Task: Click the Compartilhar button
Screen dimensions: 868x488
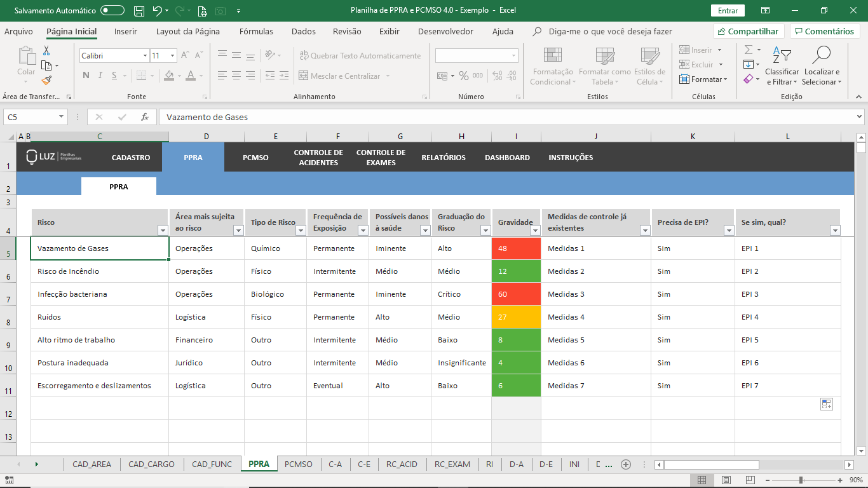Action: [x=749, y=31]
